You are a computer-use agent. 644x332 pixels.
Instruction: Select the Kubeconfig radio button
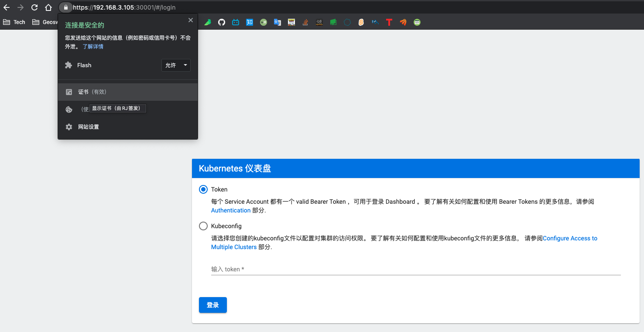[203, 226]
